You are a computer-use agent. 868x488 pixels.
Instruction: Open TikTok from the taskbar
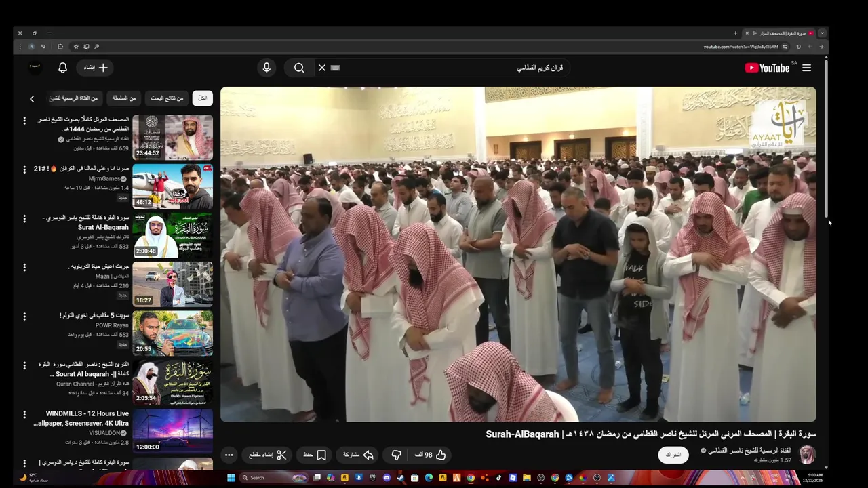pos(498,478)
